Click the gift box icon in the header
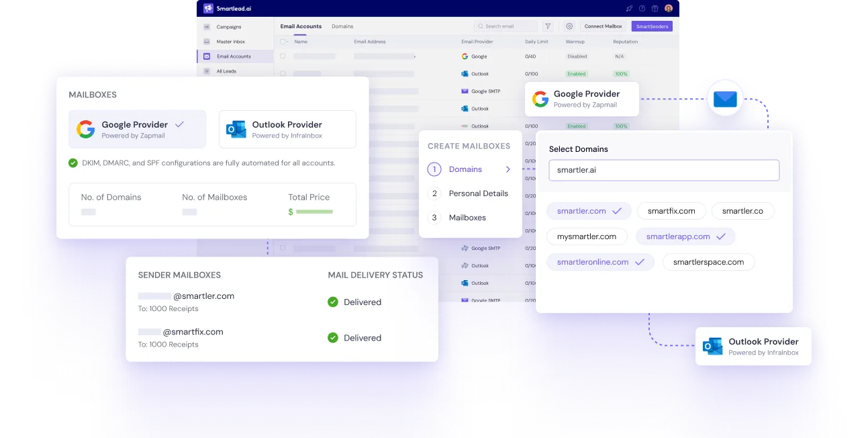The height and width of the screenshot is (438, 868). [655, 9]
